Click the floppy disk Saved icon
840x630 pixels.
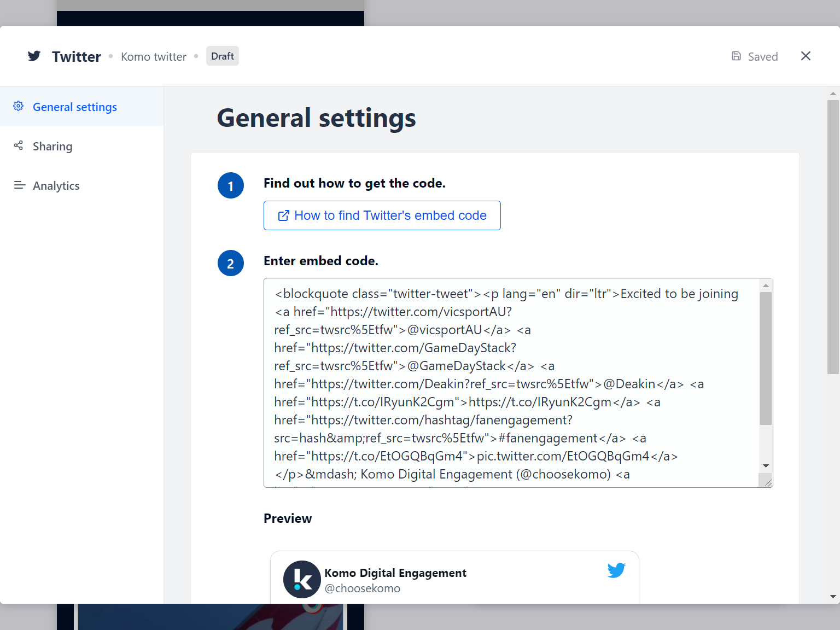736,56
